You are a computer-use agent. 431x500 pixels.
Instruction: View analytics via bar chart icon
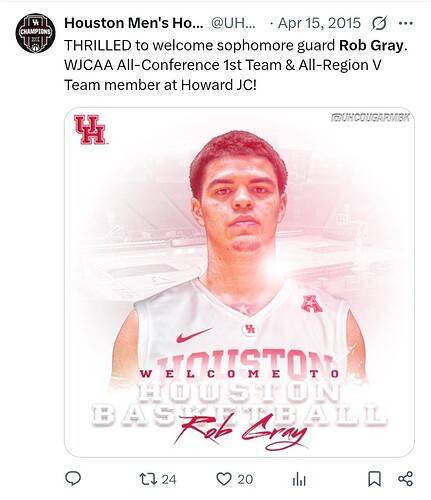(299, 480)
